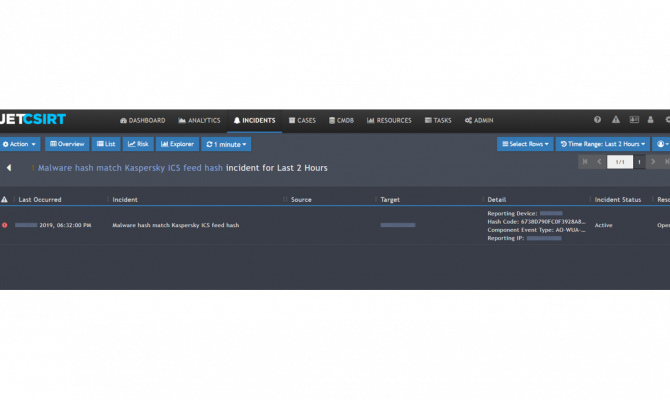This screenshot has height=400, width=670.
Task: Expand the Action dropdown
Action: (x=20, y=144)
